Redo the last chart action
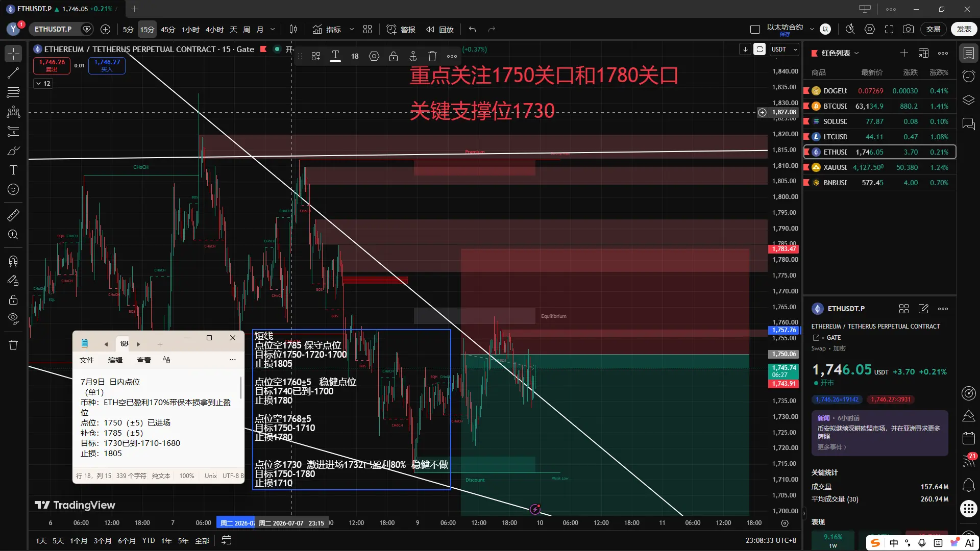 pos(492,29)
